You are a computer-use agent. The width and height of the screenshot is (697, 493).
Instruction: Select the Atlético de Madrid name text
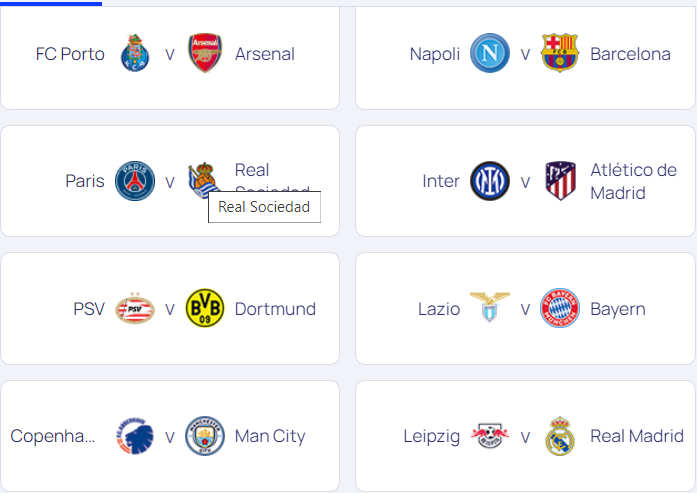633,181
